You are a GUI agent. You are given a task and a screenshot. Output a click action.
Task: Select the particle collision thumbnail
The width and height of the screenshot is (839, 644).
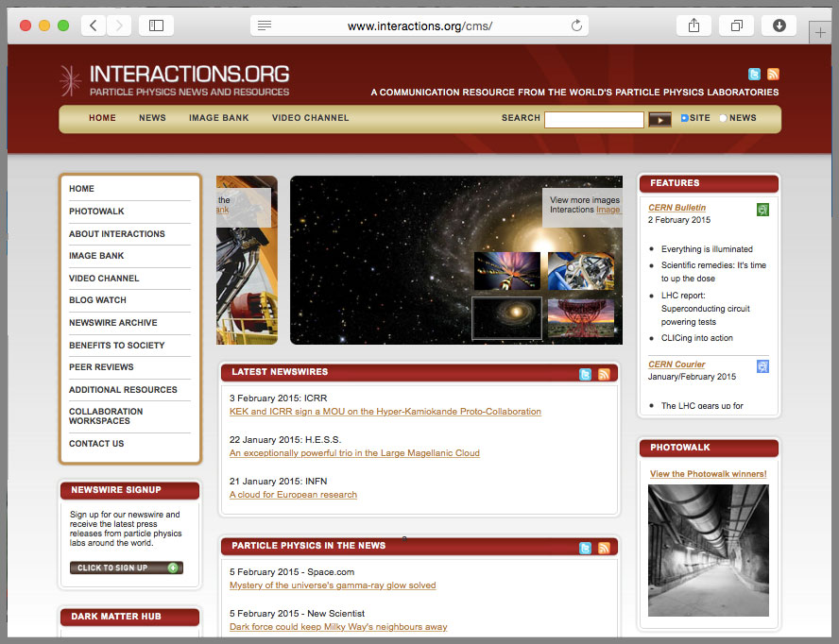click(x=507, y=271)
